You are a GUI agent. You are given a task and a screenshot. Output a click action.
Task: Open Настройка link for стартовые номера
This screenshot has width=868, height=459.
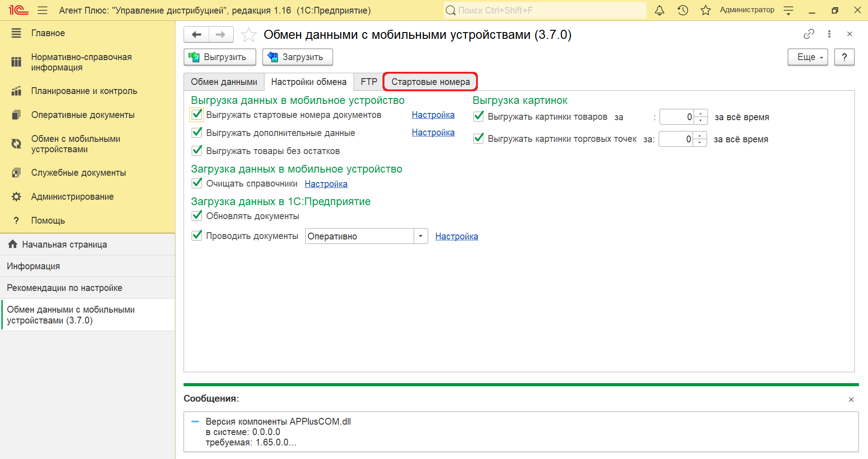click(x=433, y=115)
